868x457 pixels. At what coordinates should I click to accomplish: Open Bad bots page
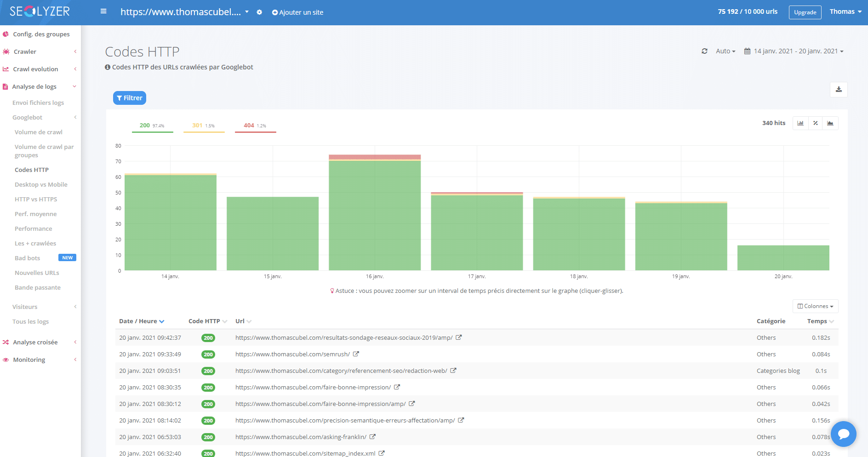click(x=27, y=258)
